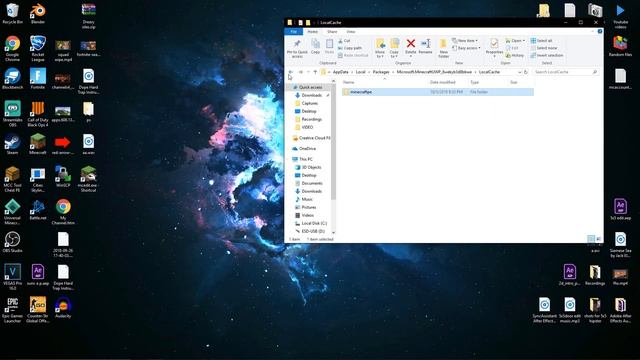Click AppData in the address path

pyautogui.click(x=340, y=72)
